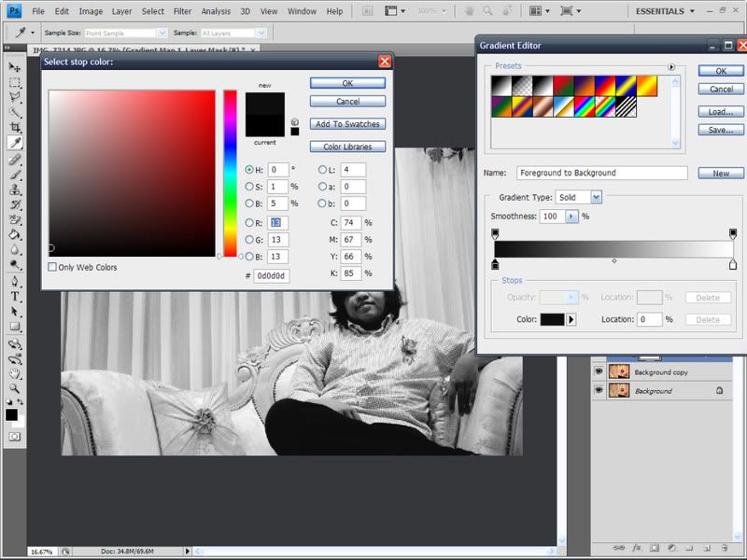
Task: Open the Gradient Type dropdown
Action: coord(596,197)
